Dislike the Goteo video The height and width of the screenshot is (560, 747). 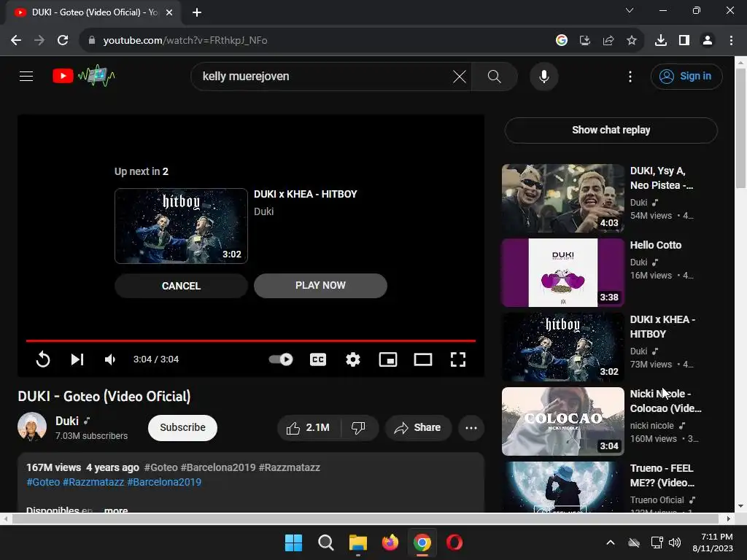359,427
